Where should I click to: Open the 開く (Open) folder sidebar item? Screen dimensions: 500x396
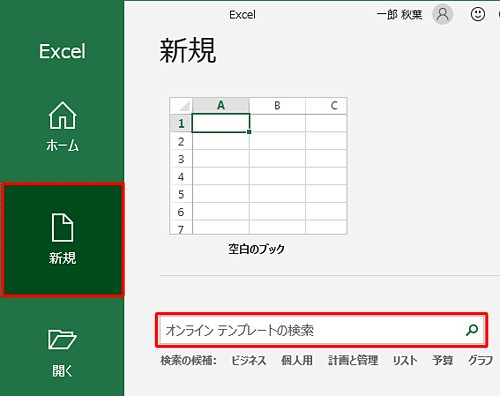62,353
